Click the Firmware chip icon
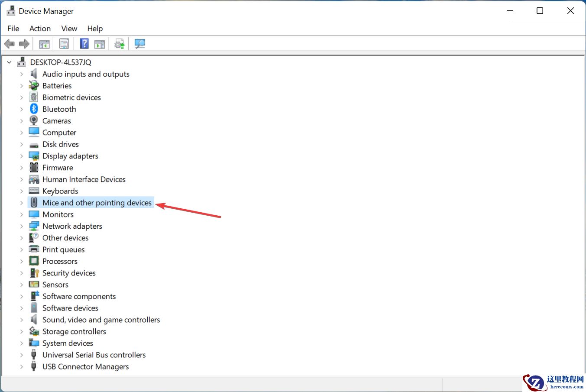This screenshot has width=586, height=392. 34,168
